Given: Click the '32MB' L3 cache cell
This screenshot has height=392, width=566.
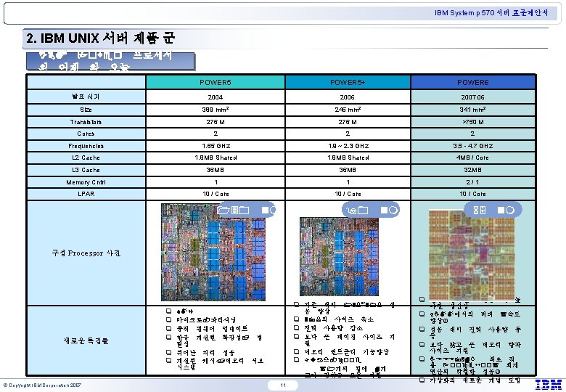Looking at the screenshot, I should pyautogui.click(x=473, y=170).
